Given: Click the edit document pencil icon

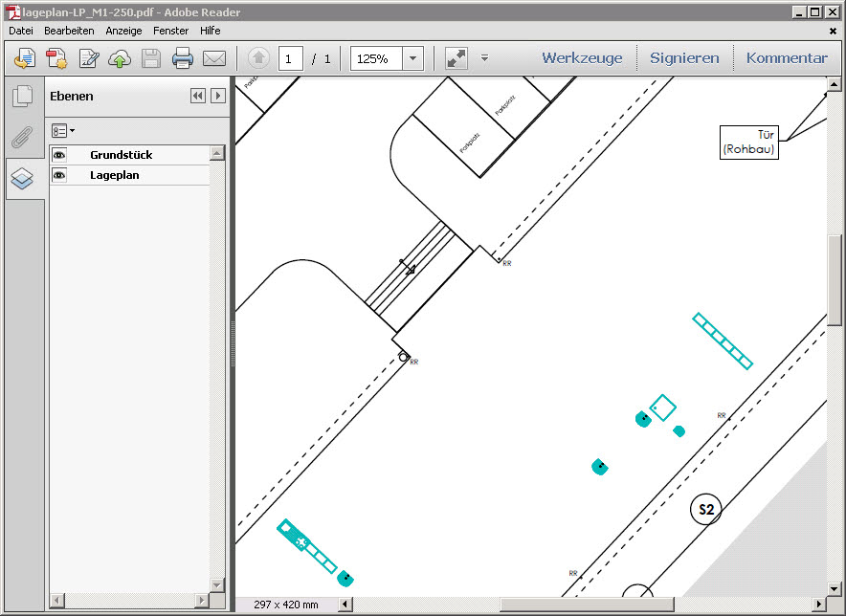Looking at the screenshot, I should coord(88,58).
